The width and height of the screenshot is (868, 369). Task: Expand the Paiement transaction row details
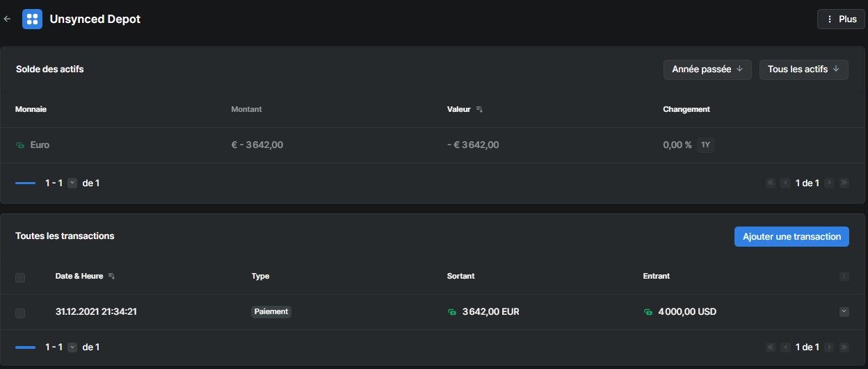pos(844,312)
